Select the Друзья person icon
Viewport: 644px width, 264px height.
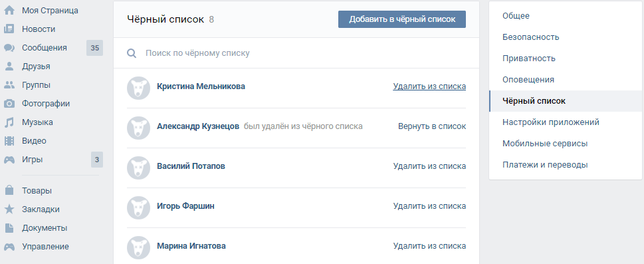click(x=9, y=66)
